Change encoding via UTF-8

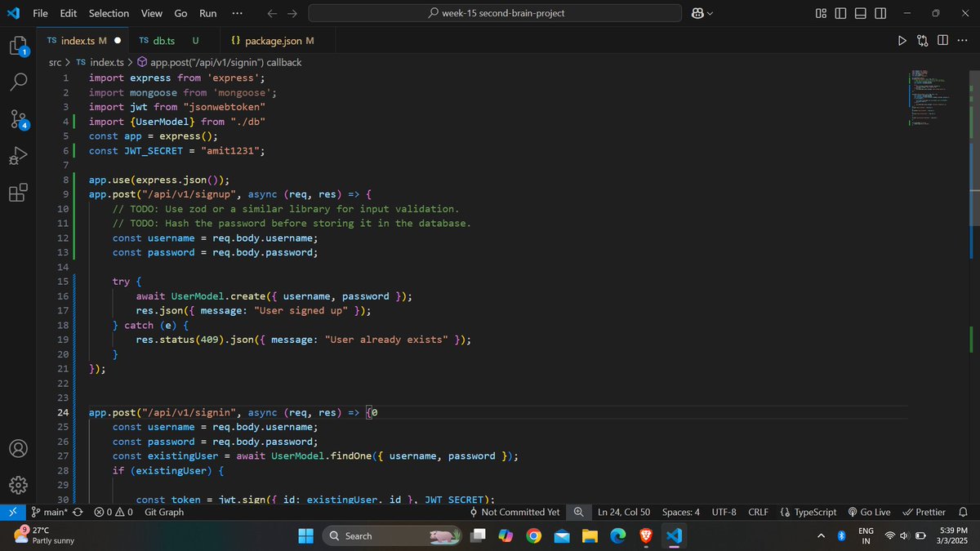(724, 512)
